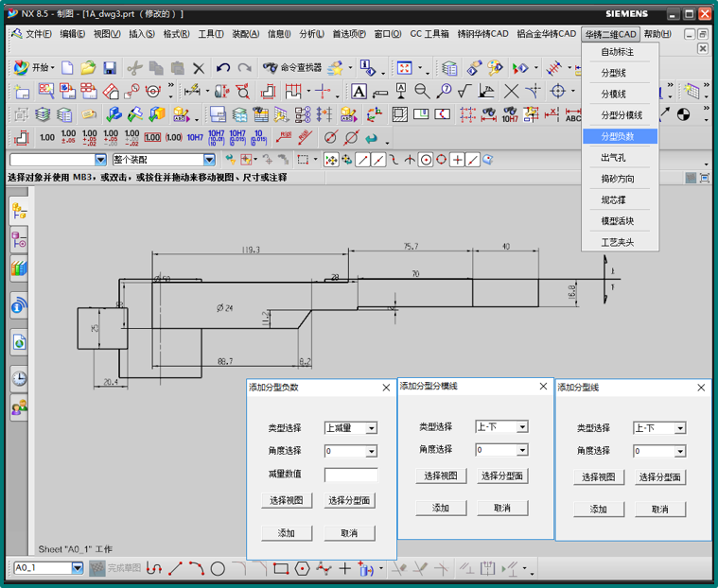Save the drawing with floppy icon
This screenshot has height=588, width=718.
(x=110, y=69)
